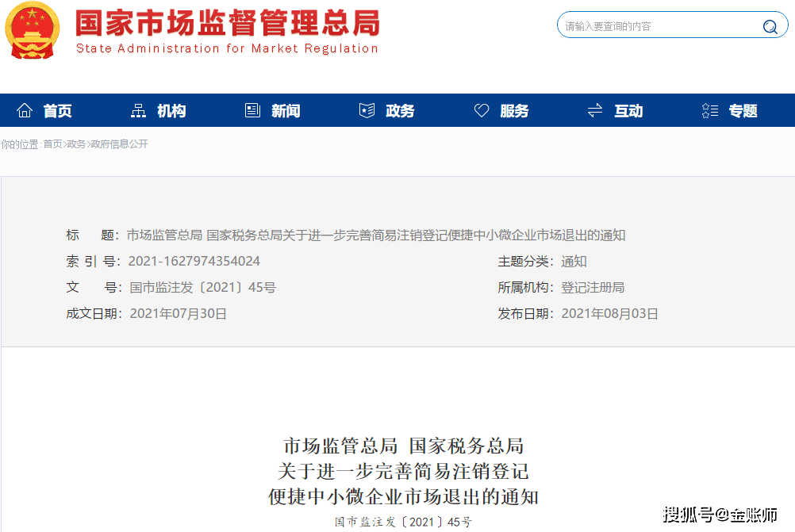Image resolution: width=795 pixels, height=532 pixels.
Task: Click the organization chart icon beside 机构
Action: pos(139,110)
